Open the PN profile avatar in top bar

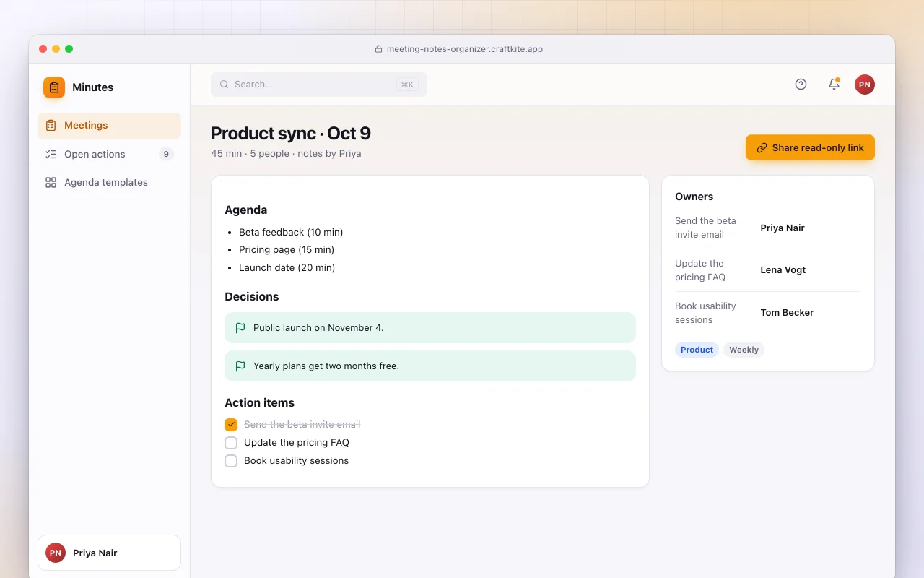(865, 85)
